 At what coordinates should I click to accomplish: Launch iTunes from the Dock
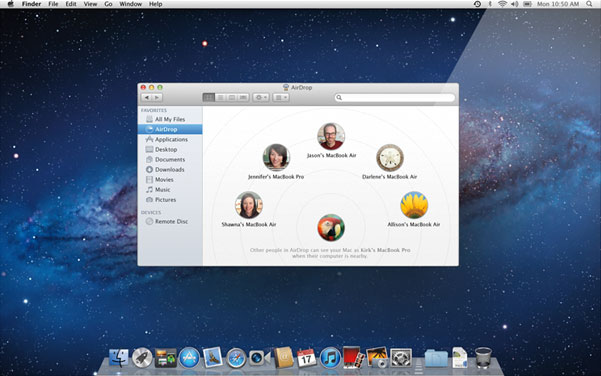pos(330,358)
